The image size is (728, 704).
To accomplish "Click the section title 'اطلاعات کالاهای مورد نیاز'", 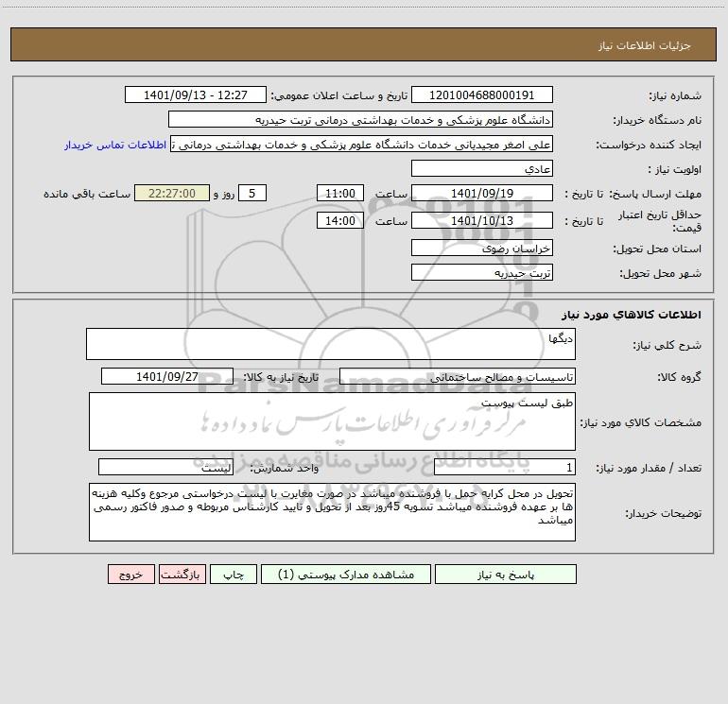I will [x=632, y=315].
